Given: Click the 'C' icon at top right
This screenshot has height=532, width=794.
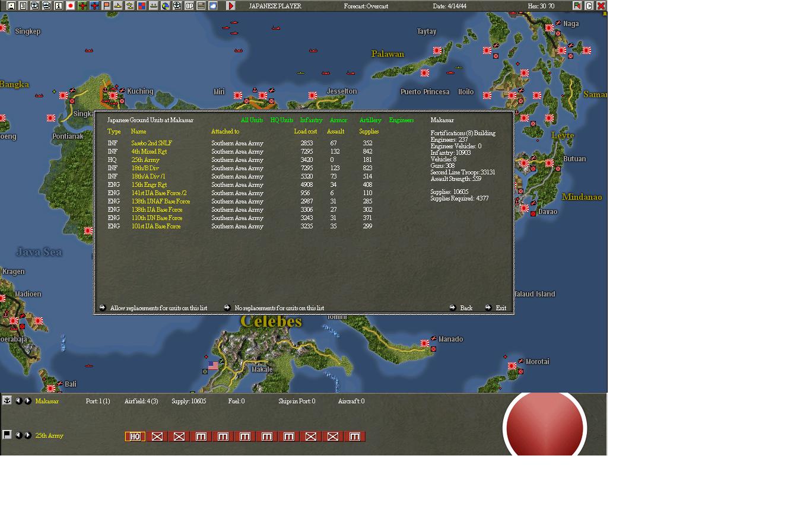Looking at the screenshot, I should [x=589, y=6].
